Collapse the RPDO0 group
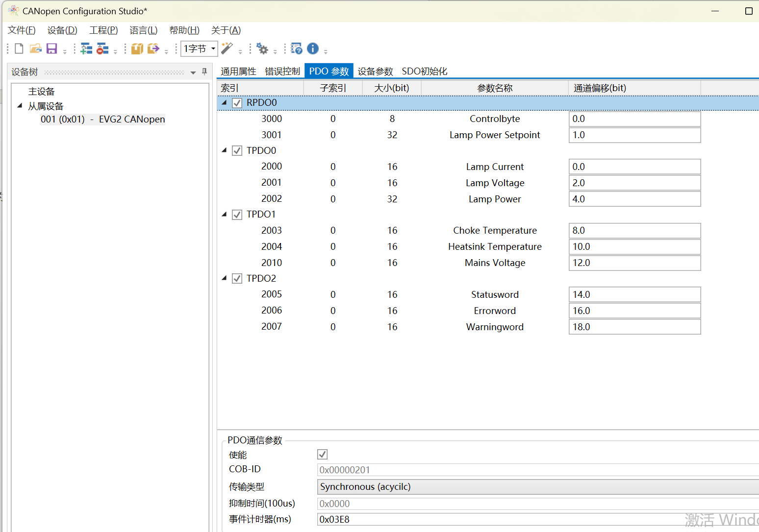This screenshot has width=759, height=532. pyautogui.click(x=224, y=102)
